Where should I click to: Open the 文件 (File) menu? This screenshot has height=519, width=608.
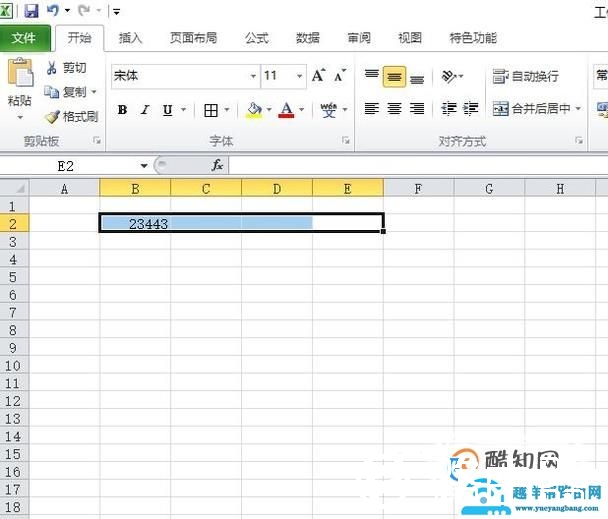click(24, 38)
